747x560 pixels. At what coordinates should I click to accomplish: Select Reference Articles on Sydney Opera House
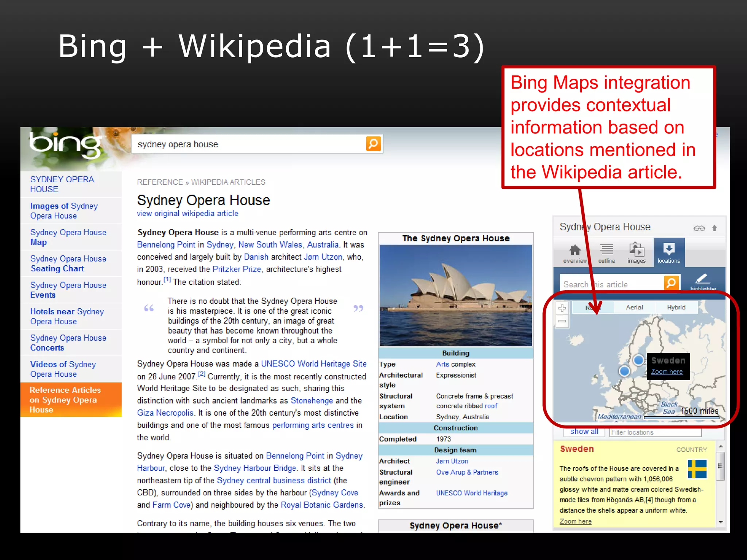coord(71,400)
